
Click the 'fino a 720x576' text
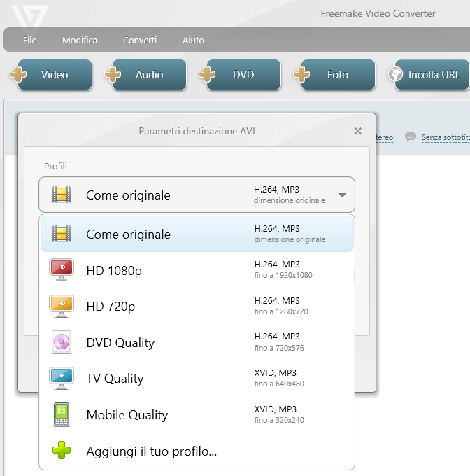[279, 348]
